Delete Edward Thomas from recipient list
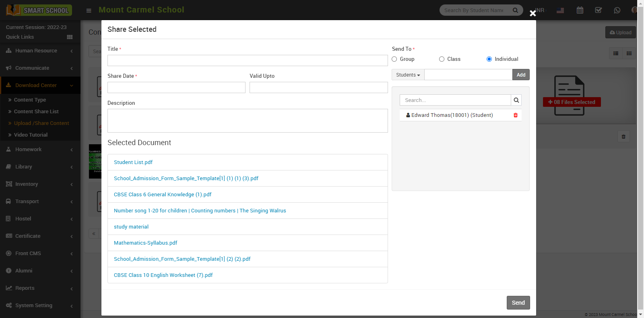644x318 pixels. [x=515, y=115]
